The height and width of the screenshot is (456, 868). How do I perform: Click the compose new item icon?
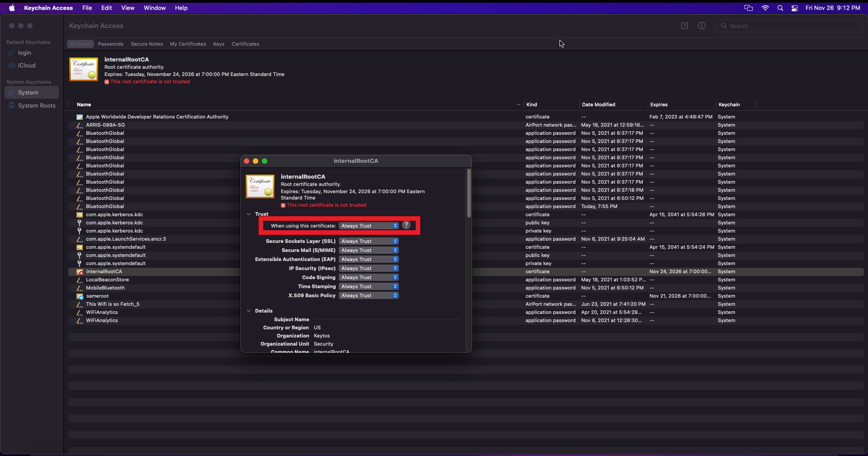[685, 26]
